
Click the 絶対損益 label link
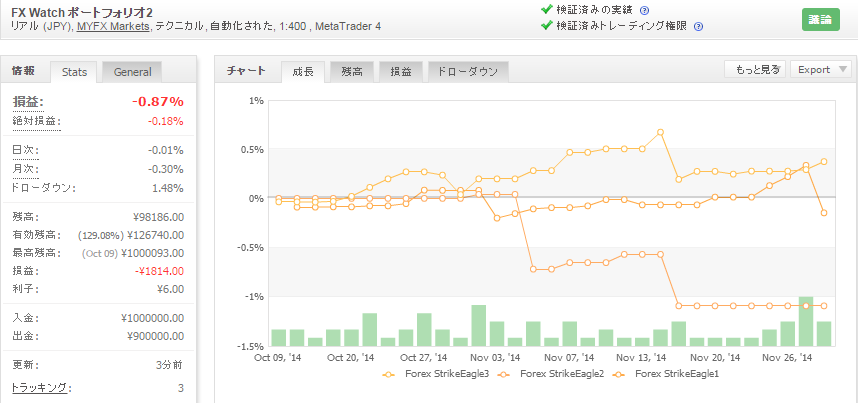pos(35,121)
